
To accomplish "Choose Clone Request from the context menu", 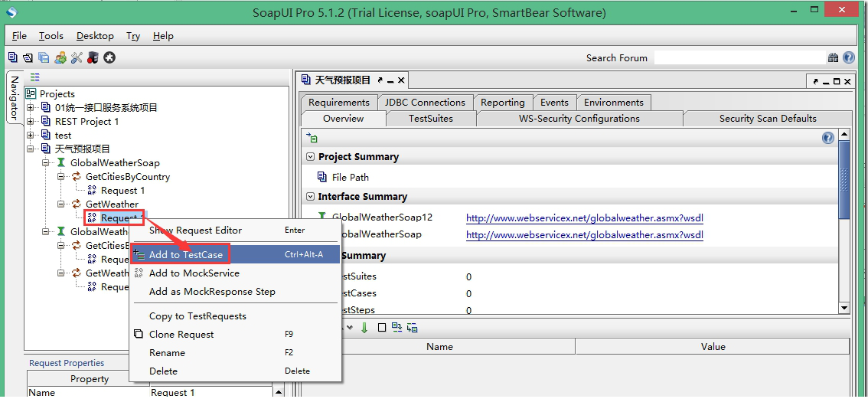I will coord(235,334).
